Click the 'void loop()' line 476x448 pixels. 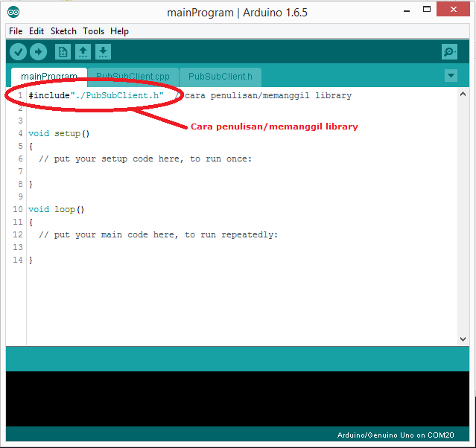click(x=56, y=209)
